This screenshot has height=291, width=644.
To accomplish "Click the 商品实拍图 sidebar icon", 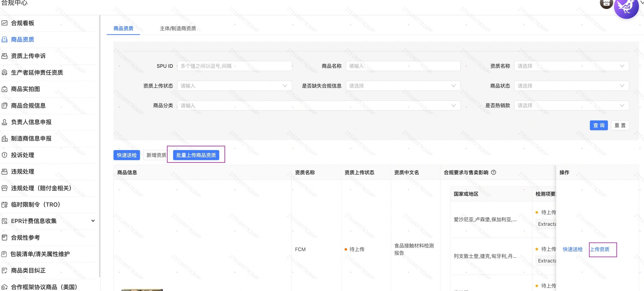I will 5,89.
